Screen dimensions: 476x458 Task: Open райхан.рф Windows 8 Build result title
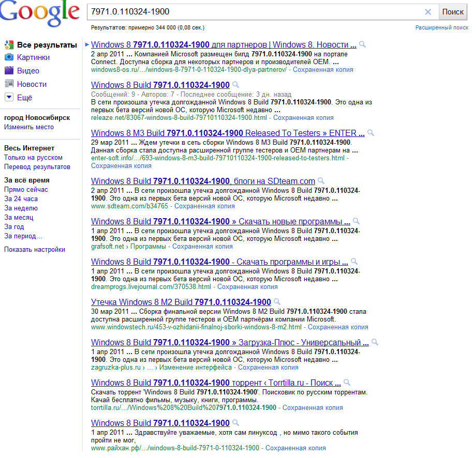point(160,423)
